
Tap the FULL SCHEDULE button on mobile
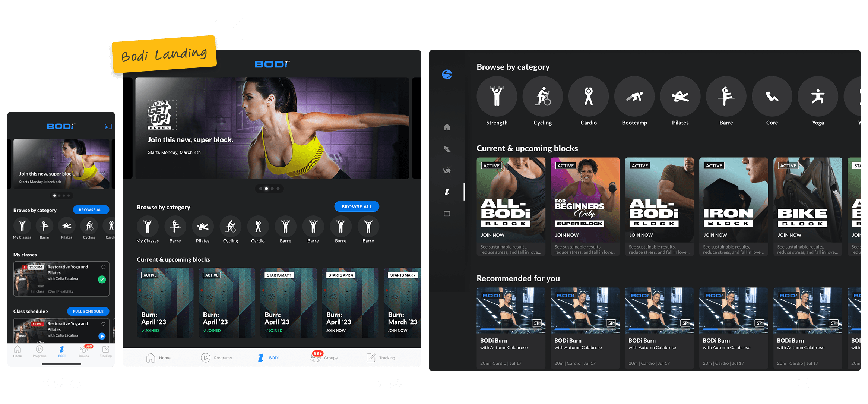pos(88,311)
